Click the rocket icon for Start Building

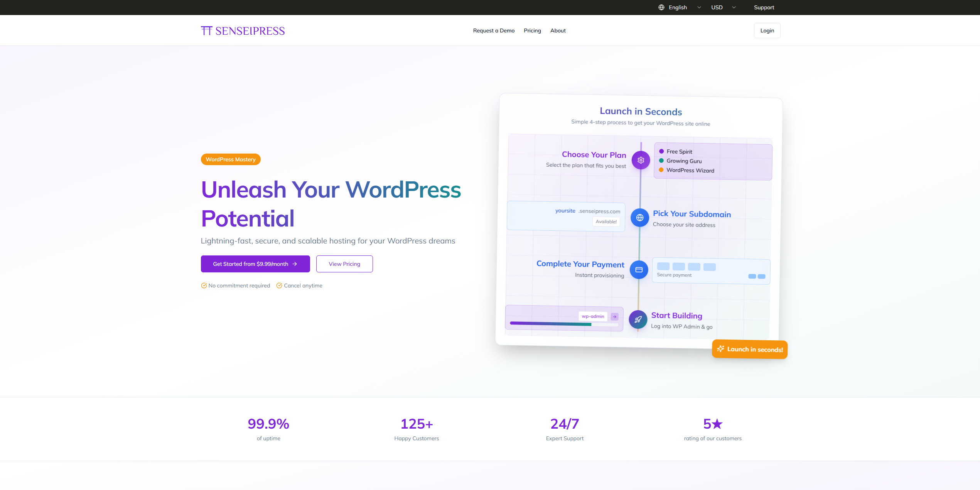tap(638, 319)
